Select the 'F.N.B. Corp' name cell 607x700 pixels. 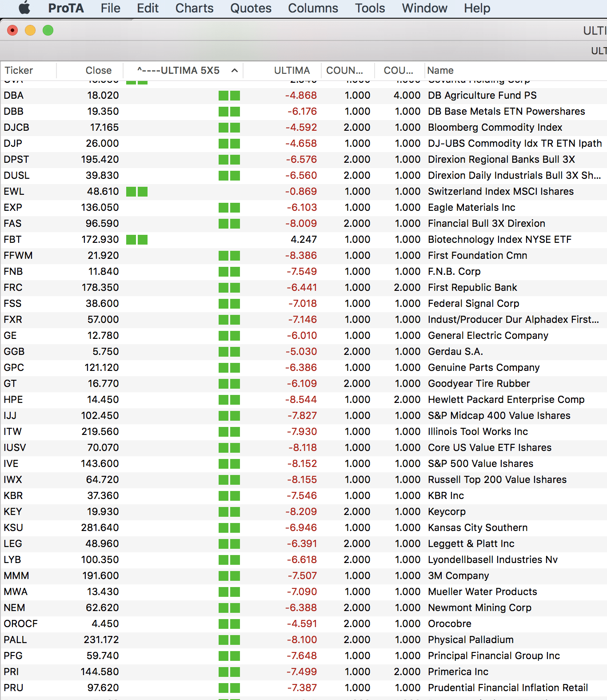click(454, 272)
